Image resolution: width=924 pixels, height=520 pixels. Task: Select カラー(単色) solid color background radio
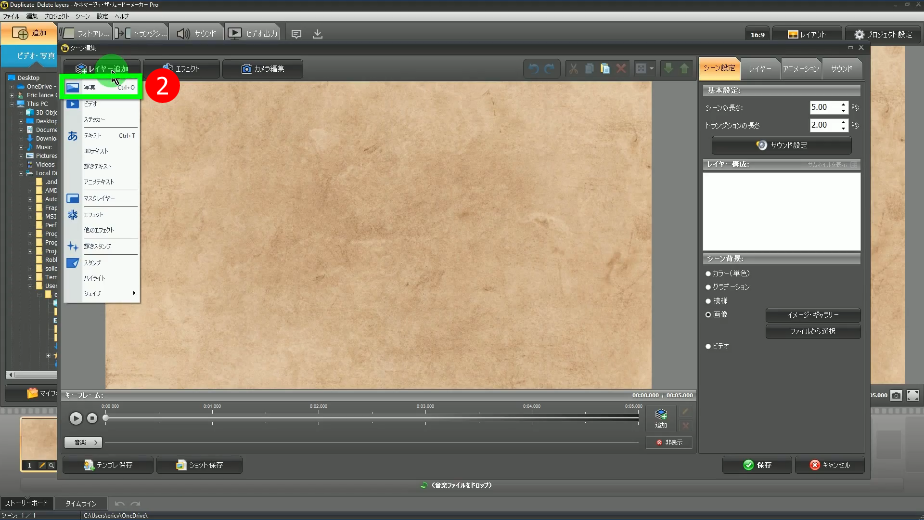(710, 272)
